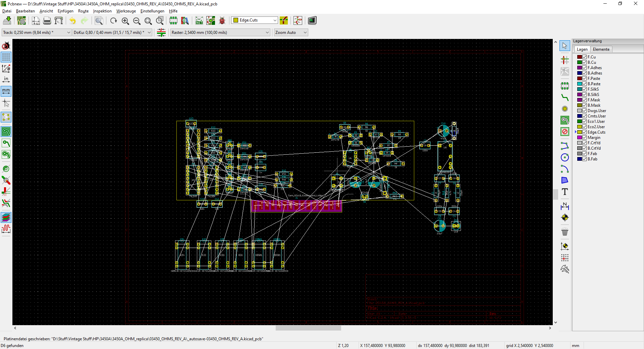Click the B.Cu green color swatch

tap(579, 62)
